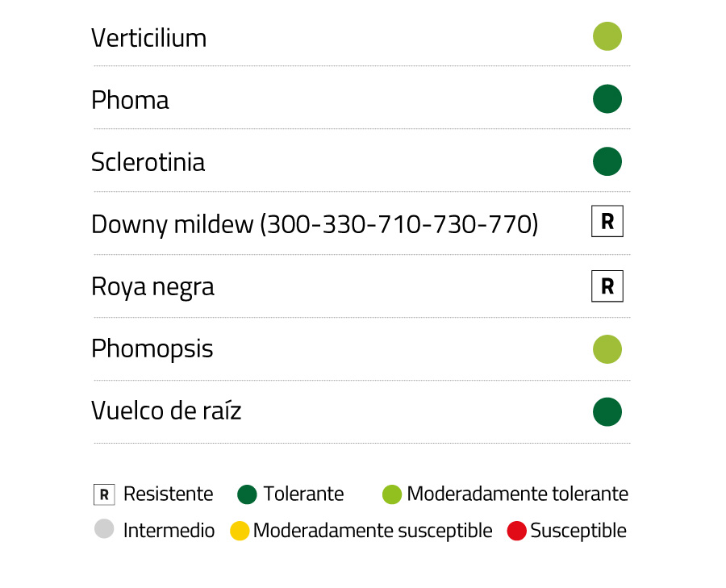
Task: Click the R badge beside Downy mildew
Action: coord(607,222)
